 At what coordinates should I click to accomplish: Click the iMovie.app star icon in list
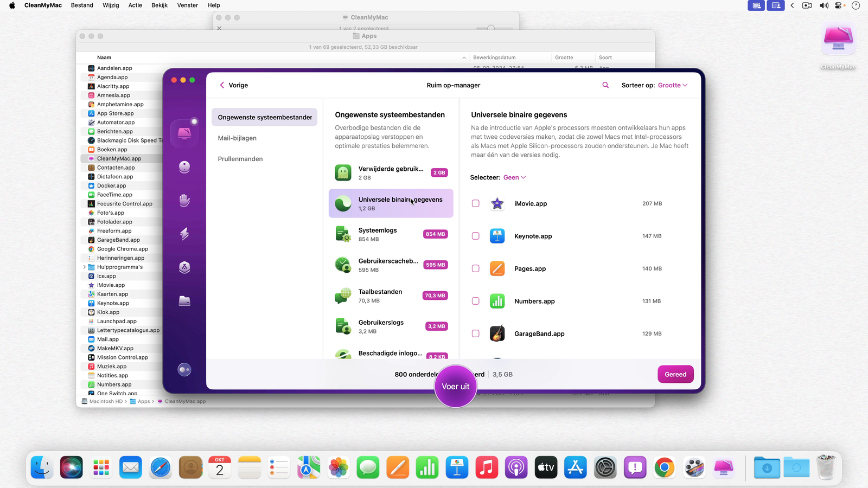(x=497, y=204)
